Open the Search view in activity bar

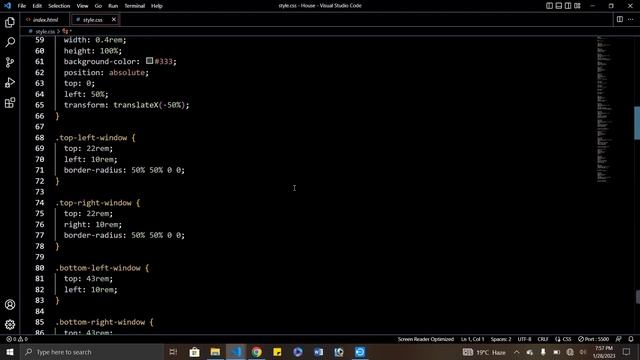[10, 42]
